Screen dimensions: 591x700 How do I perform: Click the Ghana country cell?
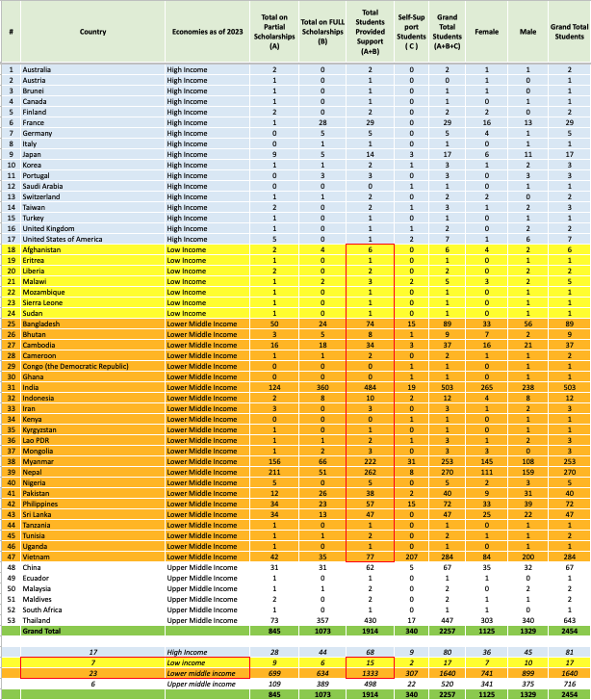pyautogui.click(x=92, y=376)
